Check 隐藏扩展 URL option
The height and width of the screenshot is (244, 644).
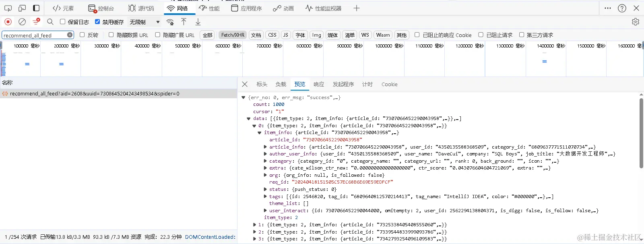tap(157, 35)
